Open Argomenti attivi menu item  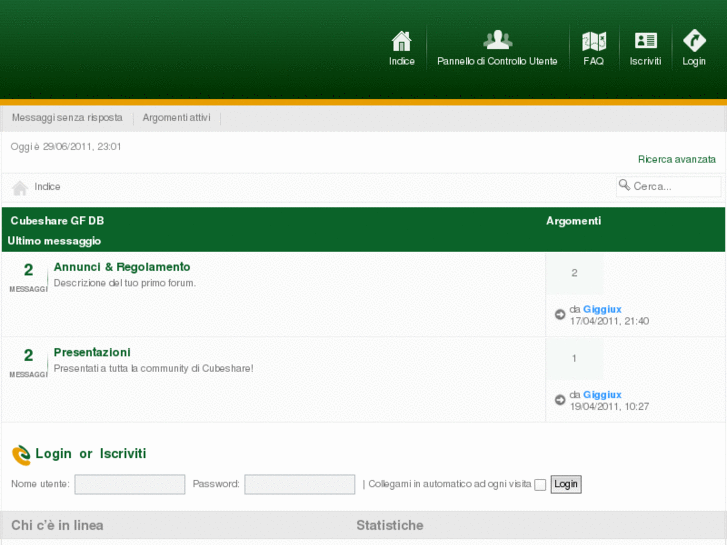click(176, 117)
